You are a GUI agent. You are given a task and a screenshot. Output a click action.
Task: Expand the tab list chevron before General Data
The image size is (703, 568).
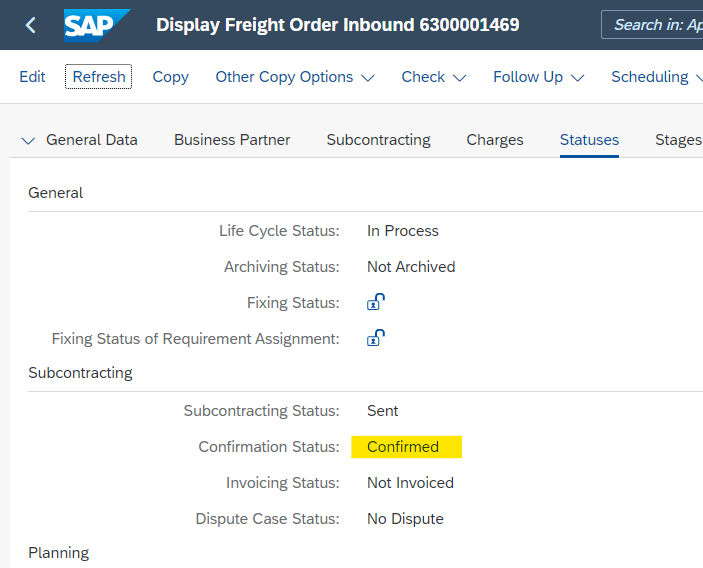click(x=28, y=141)
